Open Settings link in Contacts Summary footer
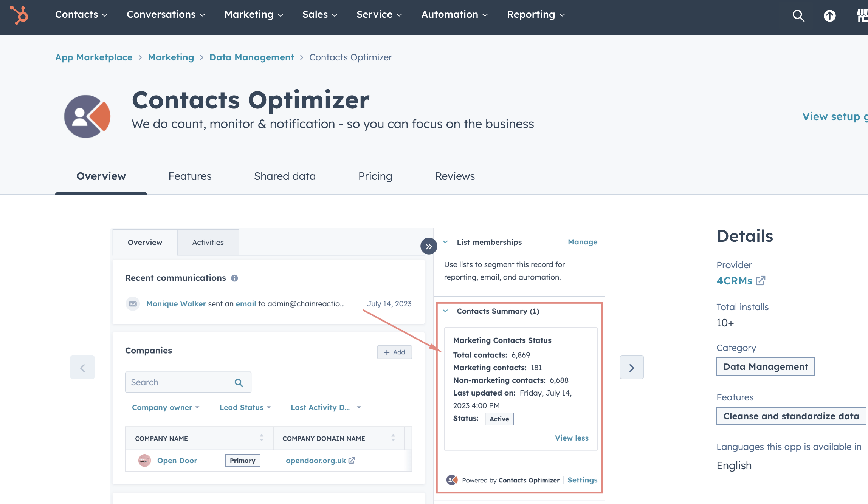 coord(583,480)
